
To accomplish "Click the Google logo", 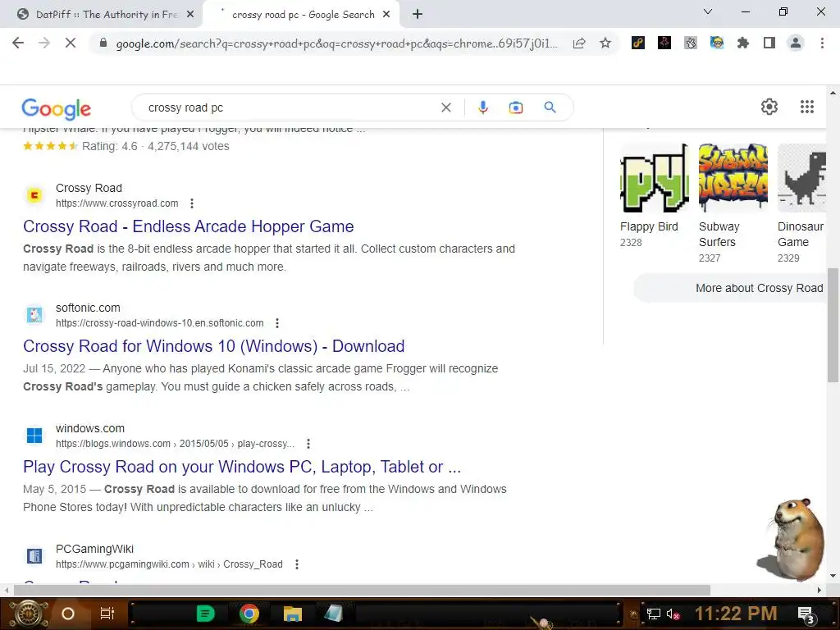I will [57, 109].
